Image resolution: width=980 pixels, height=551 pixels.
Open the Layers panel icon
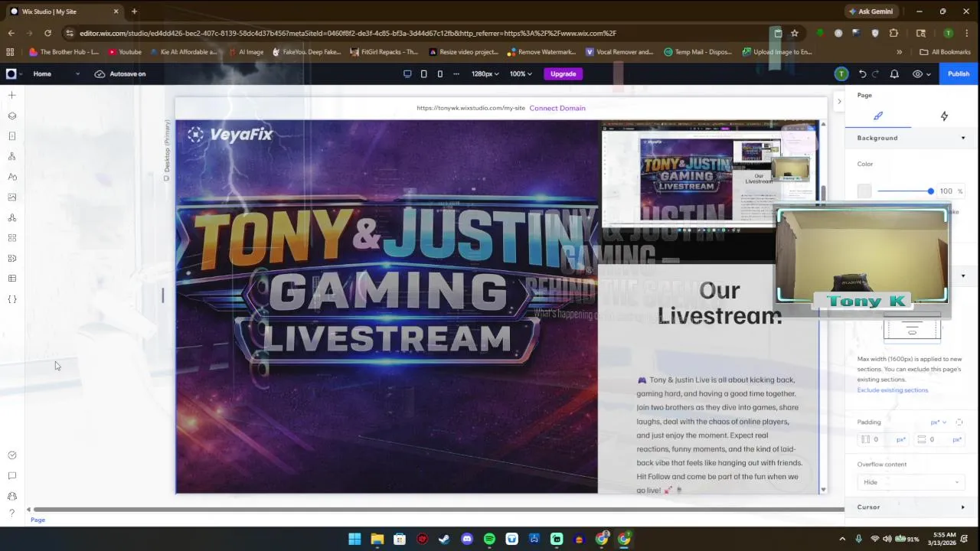tap(11, 116)
